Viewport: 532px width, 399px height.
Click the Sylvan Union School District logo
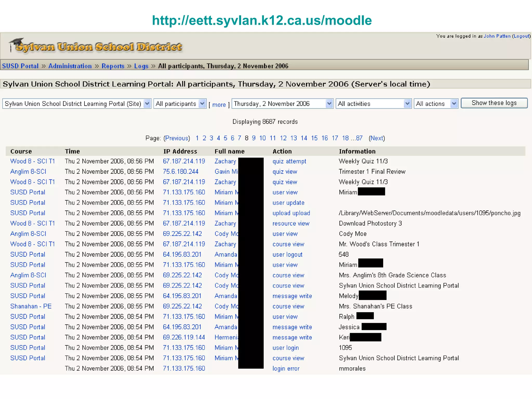pos(96,46)
